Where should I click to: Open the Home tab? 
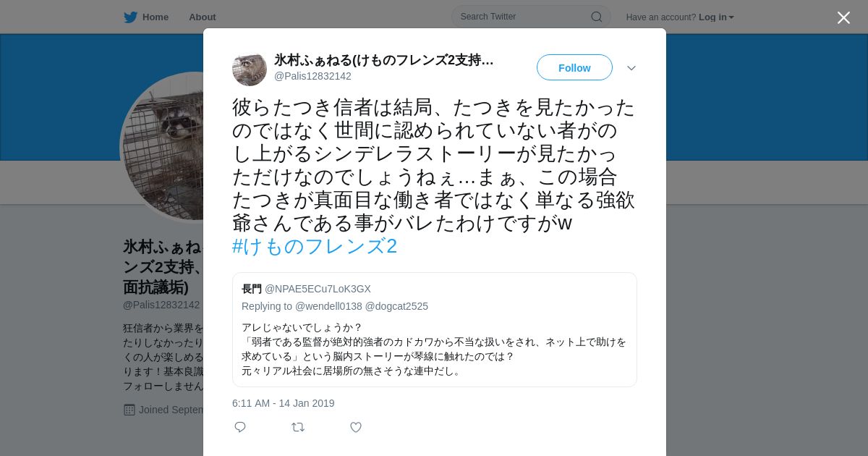coord(146,17)
